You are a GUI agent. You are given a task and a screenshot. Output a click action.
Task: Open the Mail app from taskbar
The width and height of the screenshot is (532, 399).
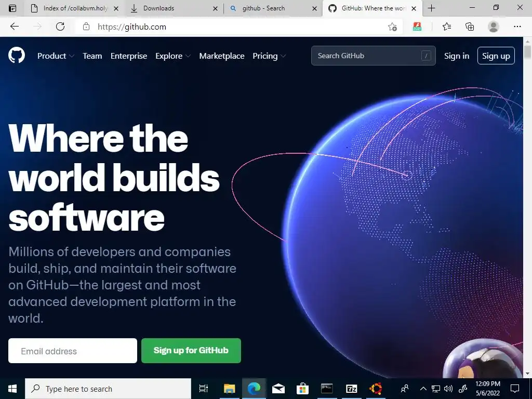278,389
